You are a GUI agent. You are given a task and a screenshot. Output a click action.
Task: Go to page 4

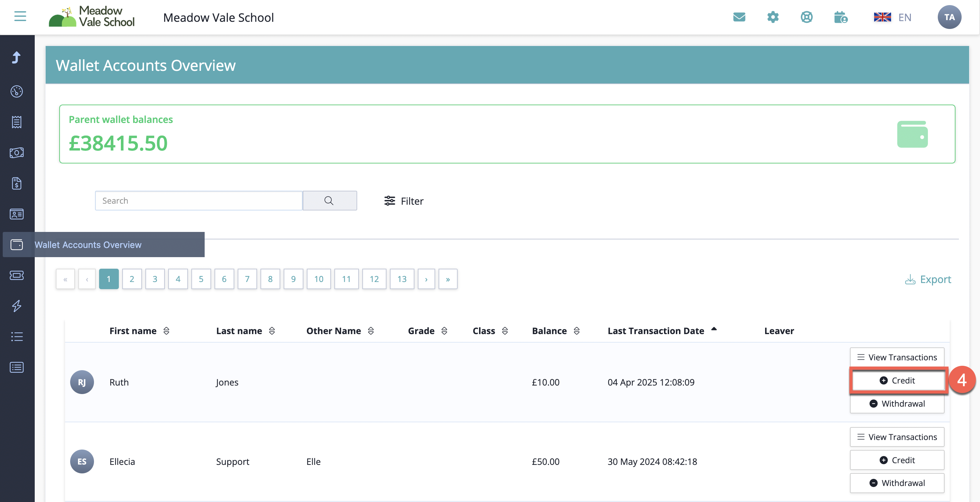click(x=178, y=279)
